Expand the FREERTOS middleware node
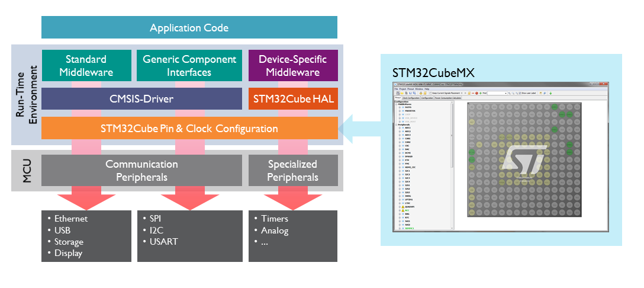Image resolution: width=644 pixels, height=288 pixels. tap(400, 111)
